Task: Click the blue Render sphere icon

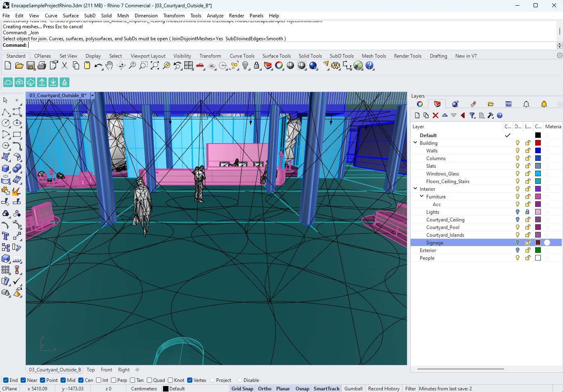Action: pyautogui.click(x=313, y=65)
